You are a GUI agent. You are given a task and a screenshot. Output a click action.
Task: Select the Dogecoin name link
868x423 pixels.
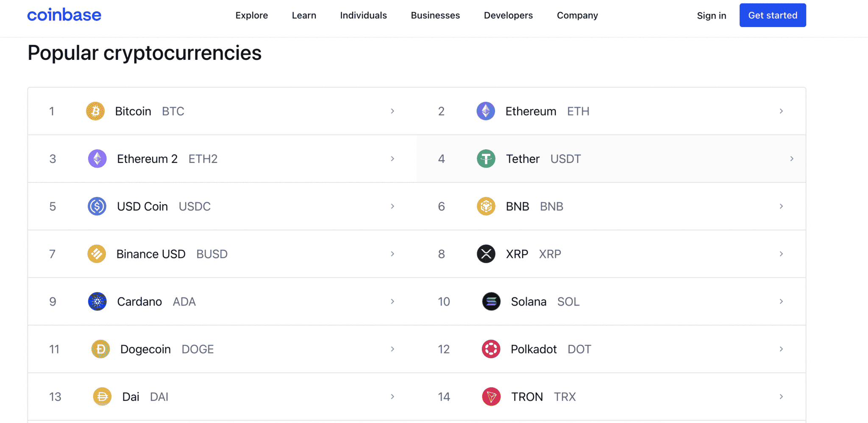tap(145, 349)
